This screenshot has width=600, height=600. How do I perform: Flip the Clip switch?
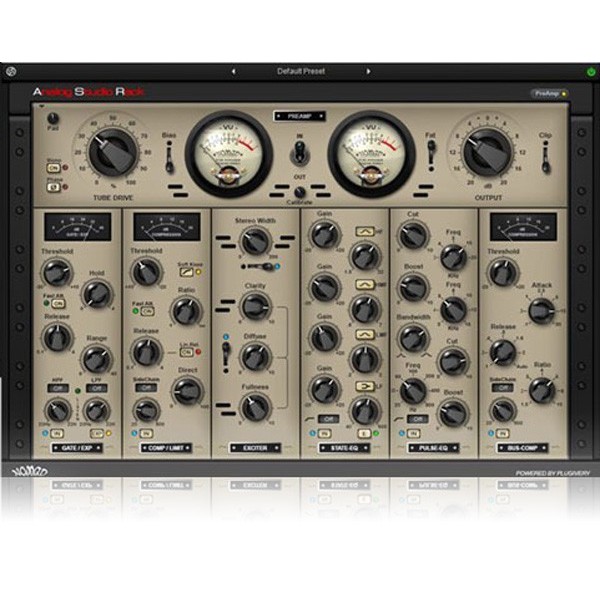click(x=546, y=157)
